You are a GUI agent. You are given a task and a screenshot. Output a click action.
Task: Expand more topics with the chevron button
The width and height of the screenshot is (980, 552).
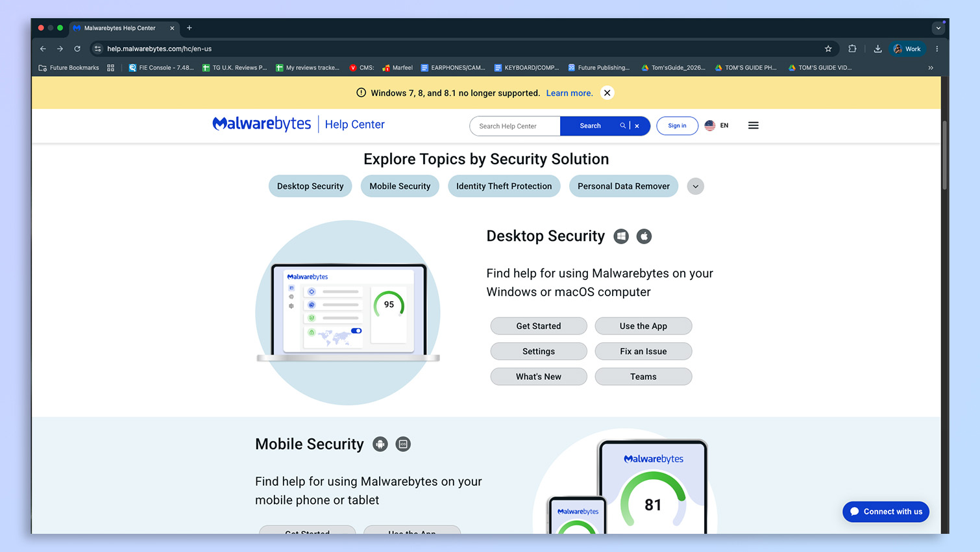click(x=695, y=186)
